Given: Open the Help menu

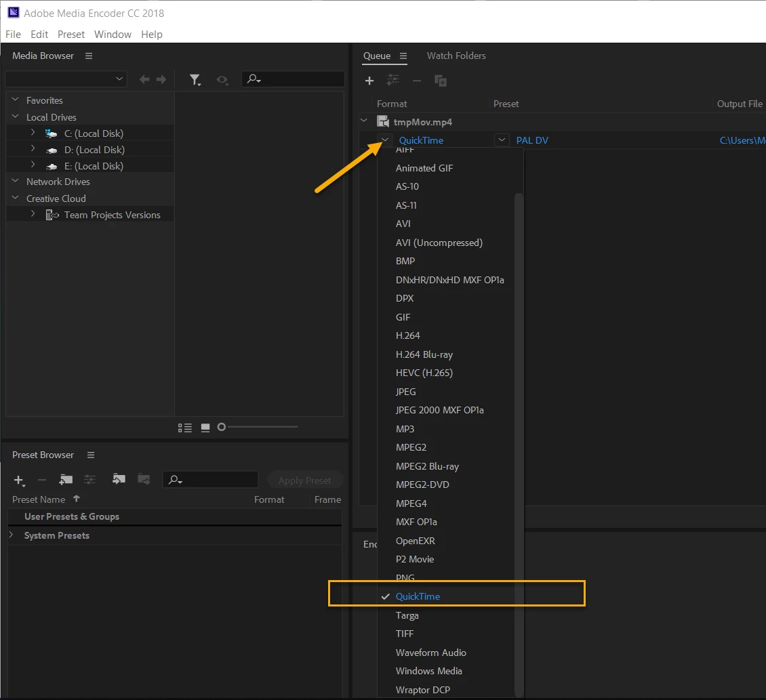Looking at the screenshot, I should coord(151,34).
